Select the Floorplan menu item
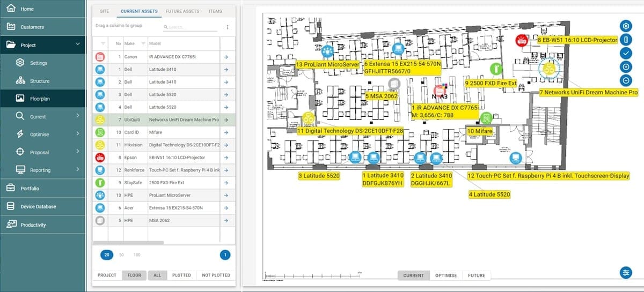This screenshot has width=644, height=292. (x=42, y=99)
